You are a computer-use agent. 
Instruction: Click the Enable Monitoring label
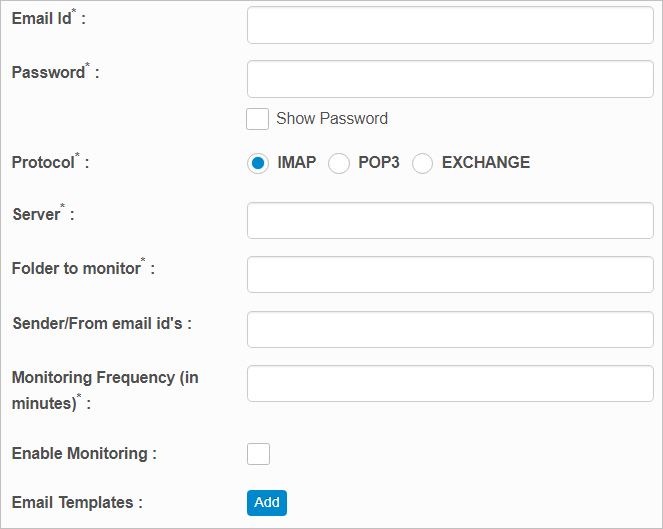pos(84,454)
